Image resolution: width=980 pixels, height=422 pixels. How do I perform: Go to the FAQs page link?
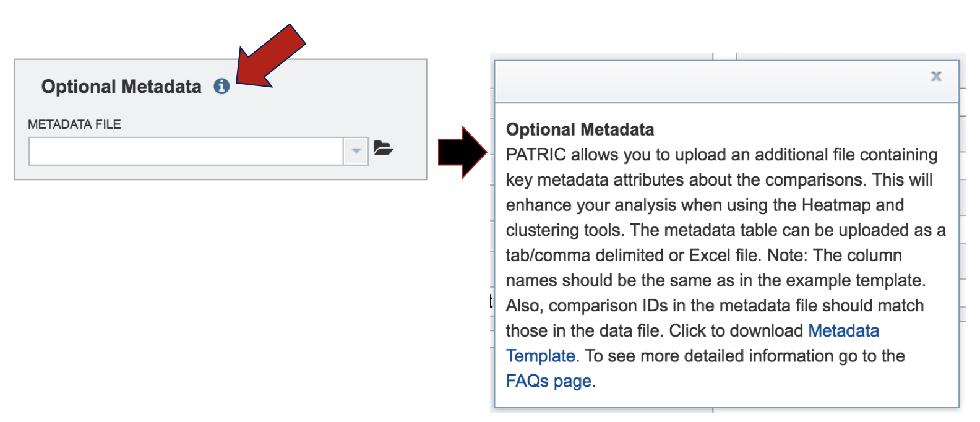click(x=548, y=381)
